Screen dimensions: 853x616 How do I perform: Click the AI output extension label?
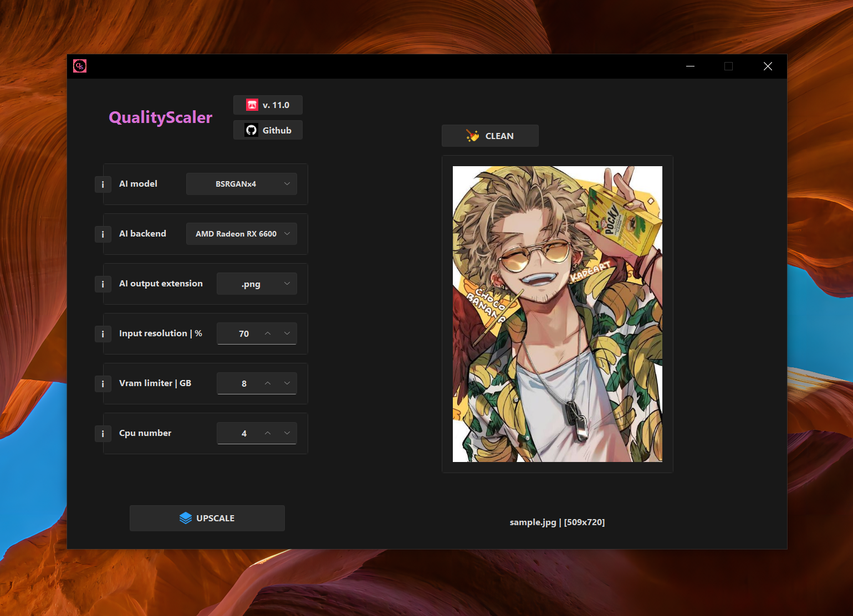click(x=161, y=284)
